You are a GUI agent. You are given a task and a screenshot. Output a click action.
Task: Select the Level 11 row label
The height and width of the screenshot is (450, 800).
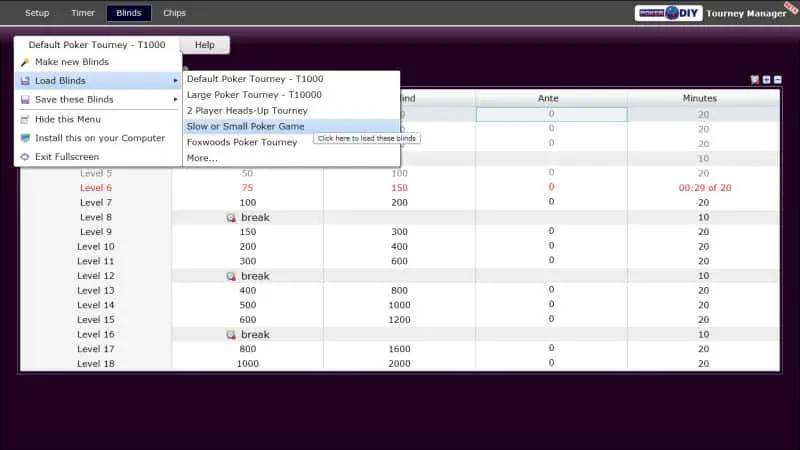(x=95, y=261)
